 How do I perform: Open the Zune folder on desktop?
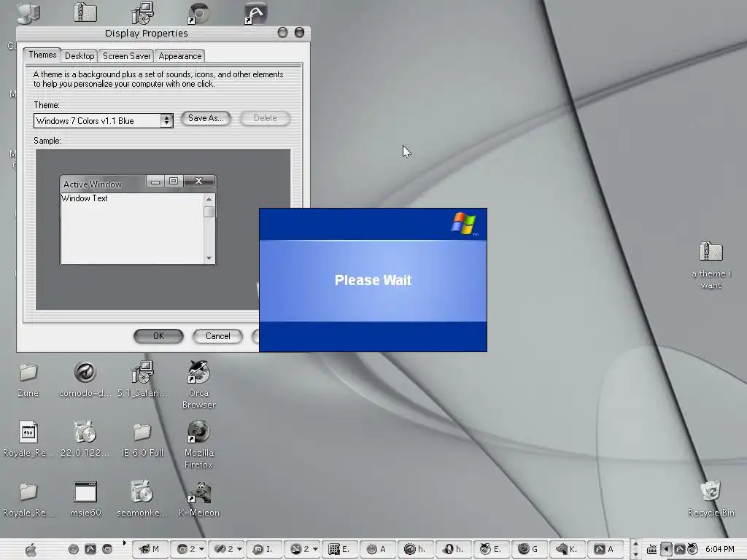pos(28,379)
